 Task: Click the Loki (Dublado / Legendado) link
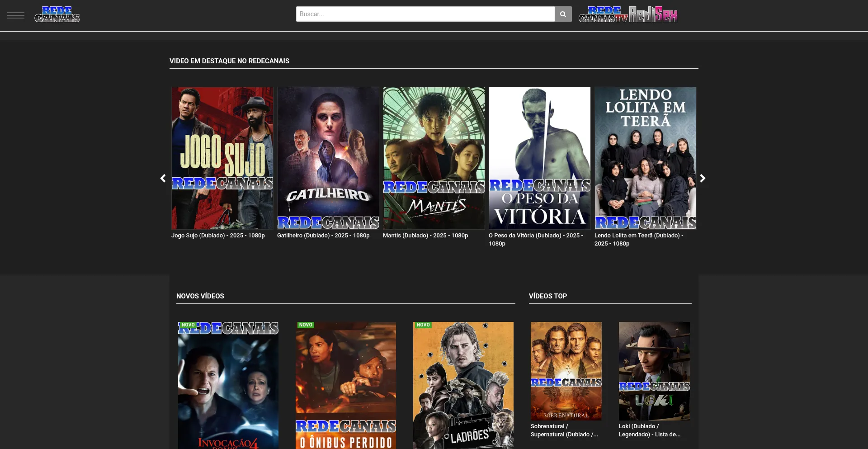pos(649,430)
